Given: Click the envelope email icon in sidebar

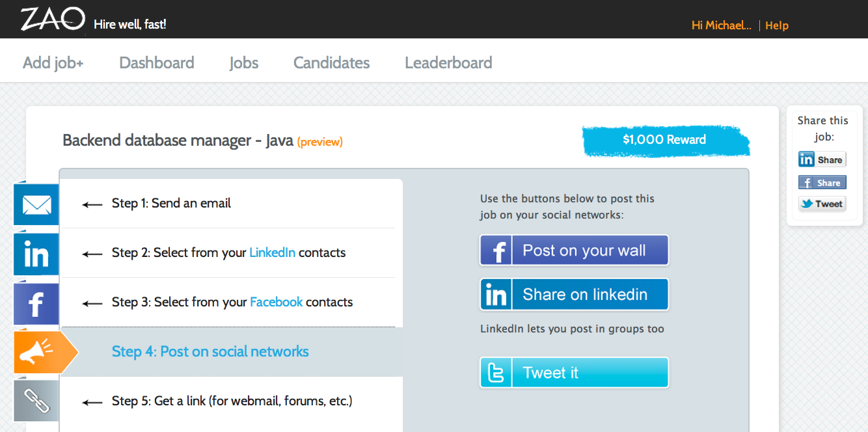Looking at the screenshot, I should pos(36,205).
